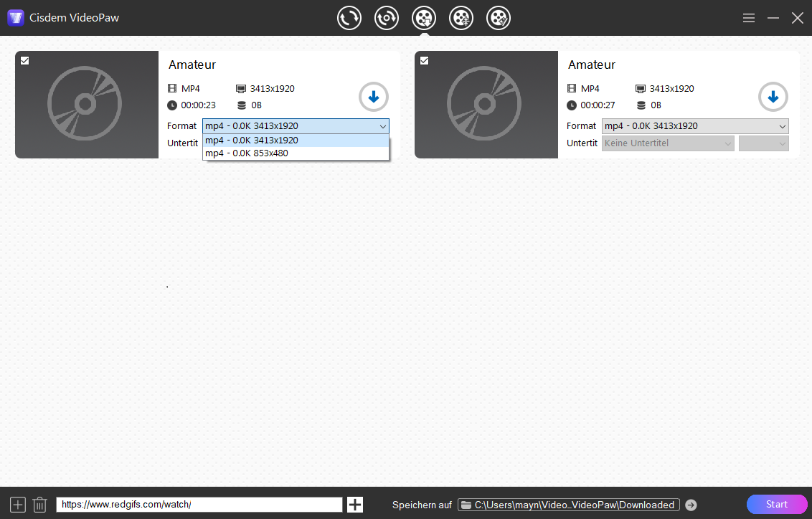Screen dimensions: 812x519
Task: Click Speichern auf label
Action: [x=422, y=505]
